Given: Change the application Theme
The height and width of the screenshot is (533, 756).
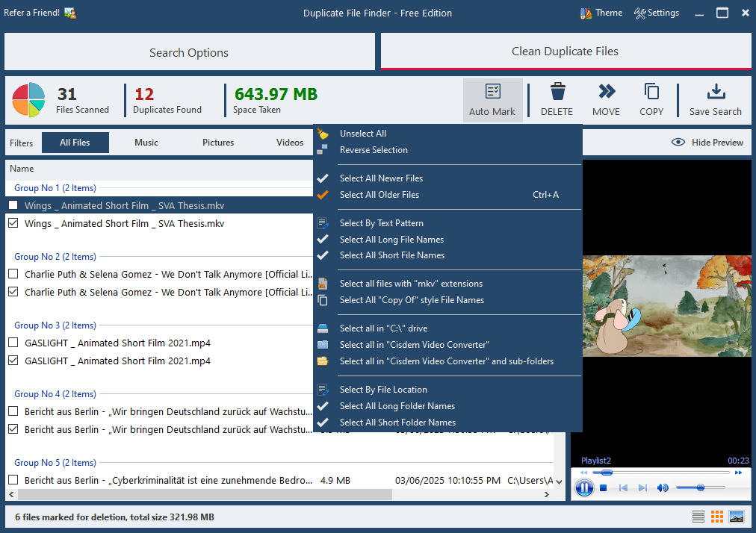Looking at the screenshot, I should 601,13.
